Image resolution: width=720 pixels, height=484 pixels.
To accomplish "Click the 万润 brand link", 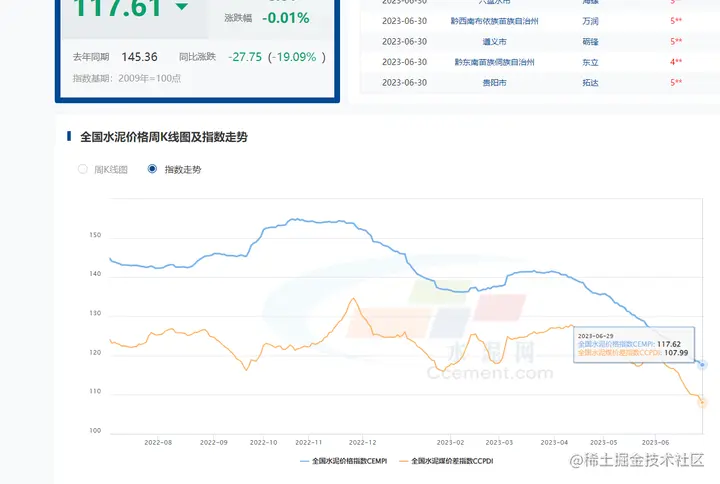I will click(x=590, y=21).
